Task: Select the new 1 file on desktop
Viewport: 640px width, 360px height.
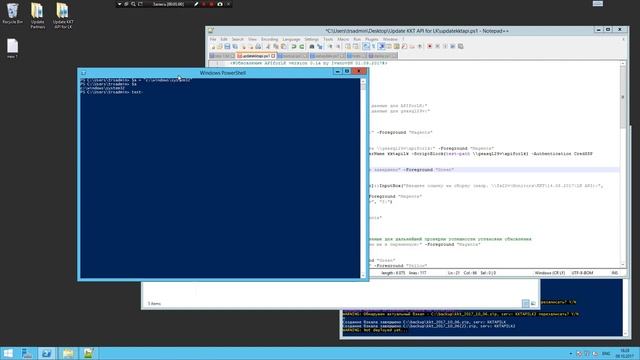Action: (13, 49)
